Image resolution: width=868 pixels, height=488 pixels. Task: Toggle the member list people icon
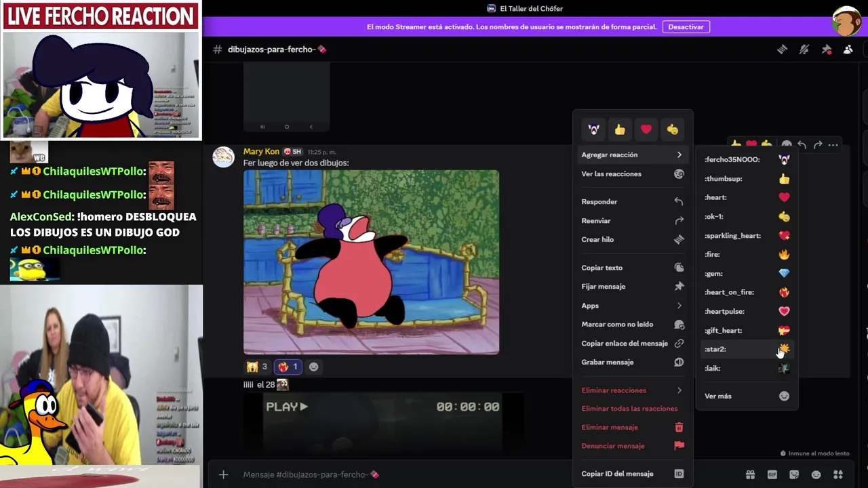click(x=848, y=49)
